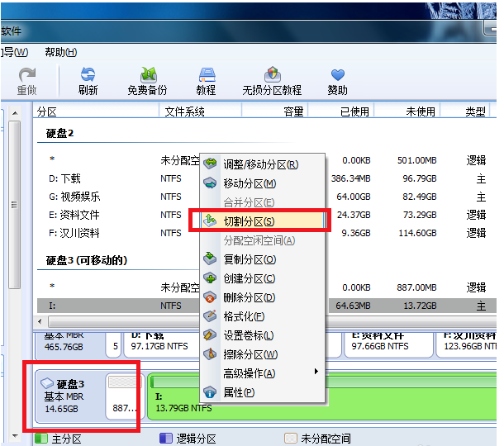Click the copy partition icon in the context menu
The height and width of the screenshot is (446, 504).
[x=210, y=259]
